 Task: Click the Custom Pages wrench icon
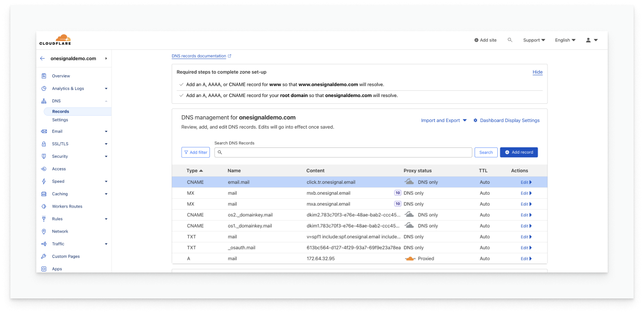tap(44, 256)
